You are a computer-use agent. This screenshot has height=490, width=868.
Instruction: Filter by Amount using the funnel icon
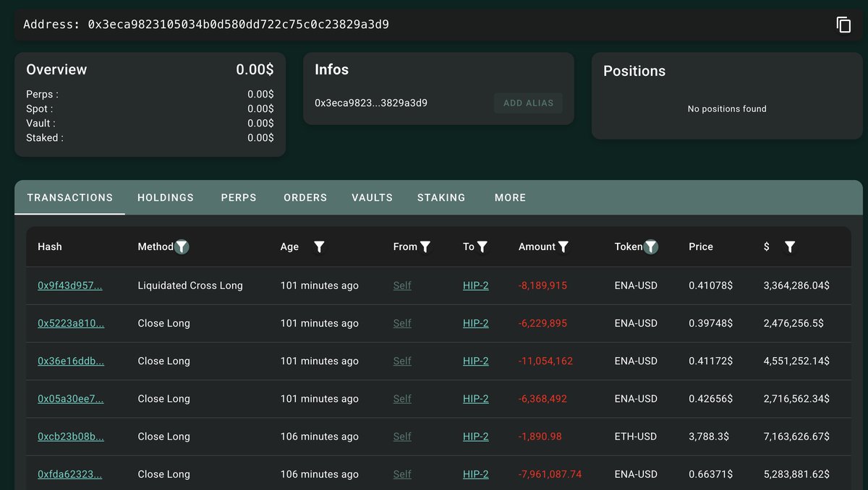[563, 247]
